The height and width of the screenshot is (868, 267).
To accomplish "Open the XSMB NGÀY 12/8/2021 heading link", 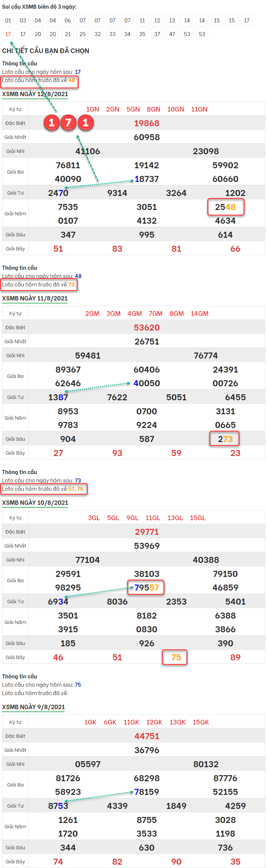I will point(35,94).
